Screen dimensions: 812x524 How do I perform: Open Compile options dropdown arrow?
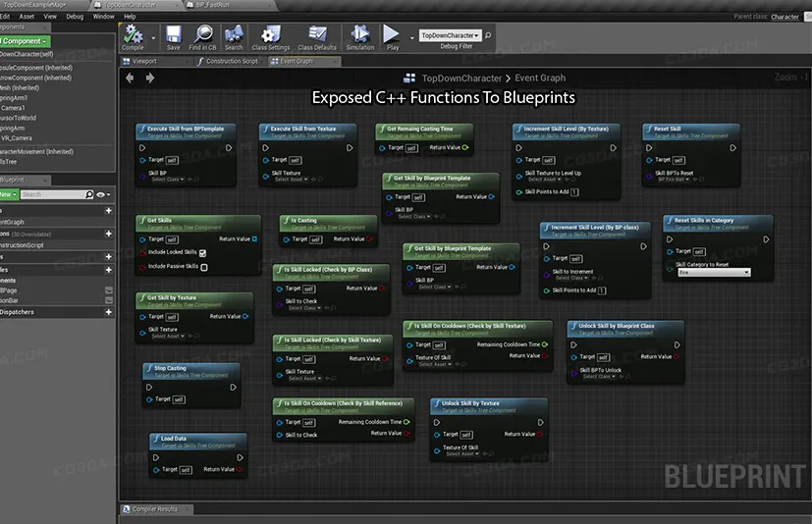tap(153, 38)
